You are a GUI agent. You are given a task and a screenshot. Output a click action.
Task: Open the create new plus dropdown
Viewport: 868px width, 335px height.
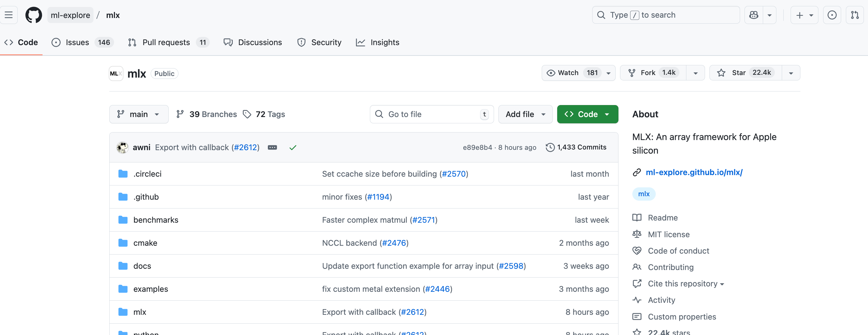804,15
